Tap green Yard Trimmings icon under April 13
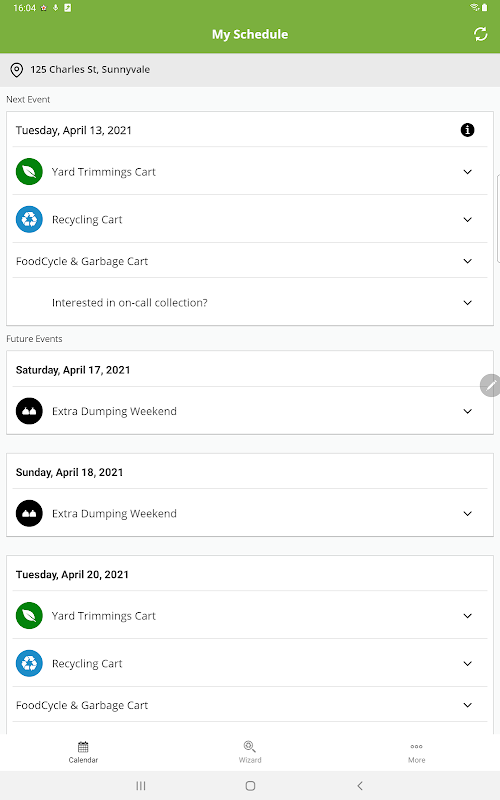 click(29, 171)
